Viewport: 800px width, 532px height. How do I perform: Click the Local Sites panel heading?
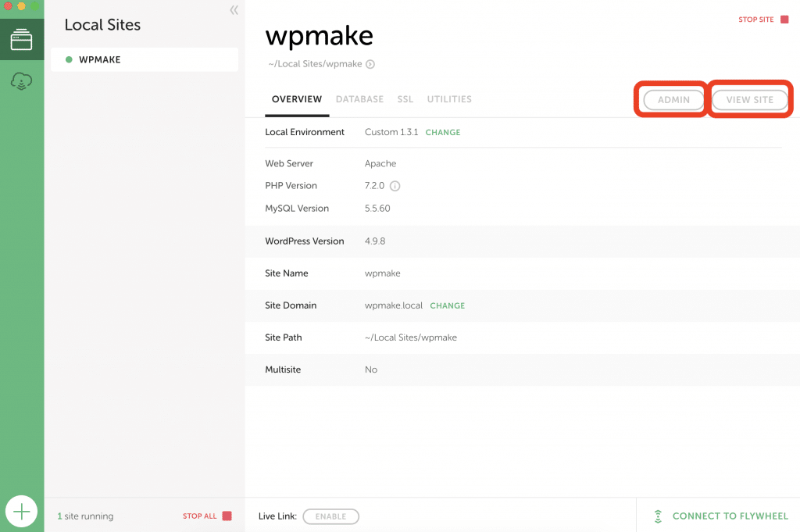[102, 25]
